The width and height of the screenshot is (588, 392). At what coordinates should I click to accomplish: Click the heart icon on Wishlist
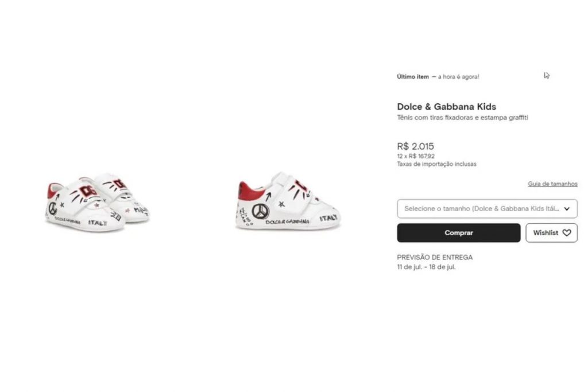point(567,233)
